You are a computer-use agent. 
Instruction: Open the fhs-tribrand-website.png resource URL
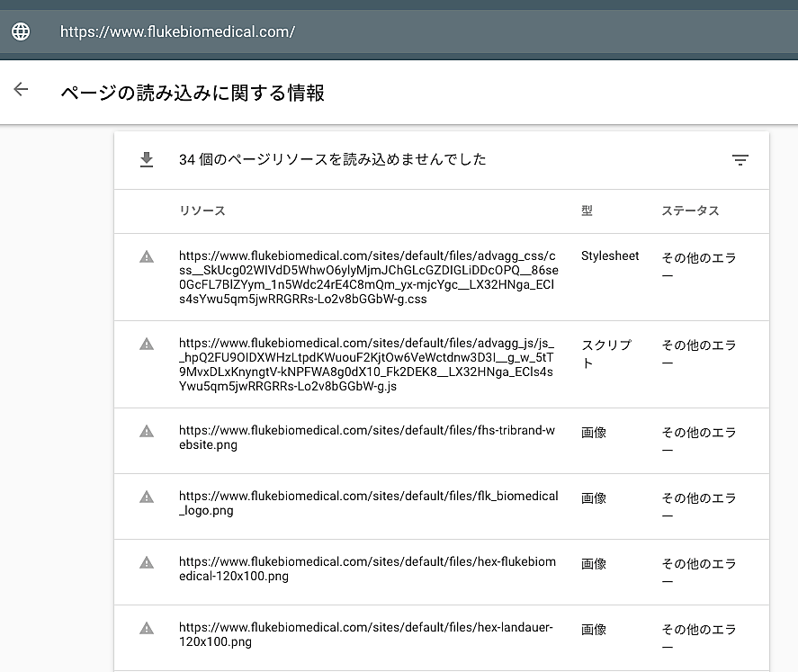pos(367,437)
